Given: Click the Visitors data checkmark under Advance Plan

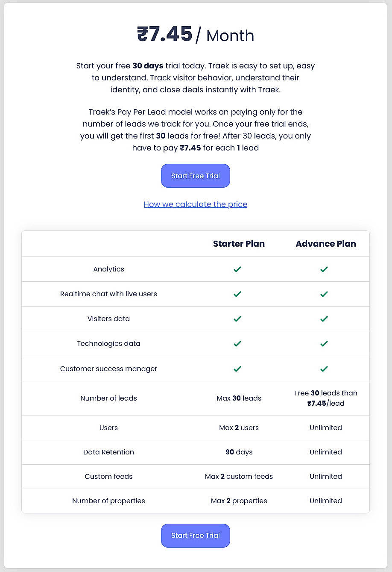Looking at the screenshot, I should (x=324, y=318).
